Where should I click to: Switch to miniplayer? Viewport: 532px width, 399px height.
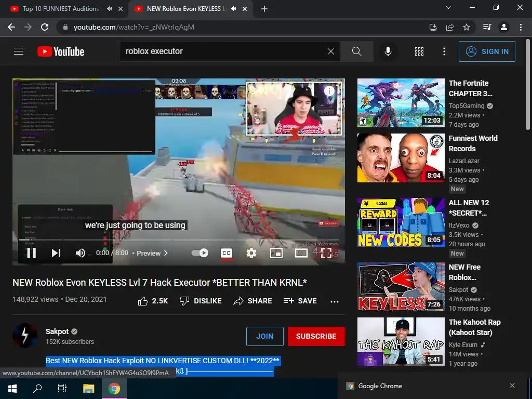click(x=276, y=253)
